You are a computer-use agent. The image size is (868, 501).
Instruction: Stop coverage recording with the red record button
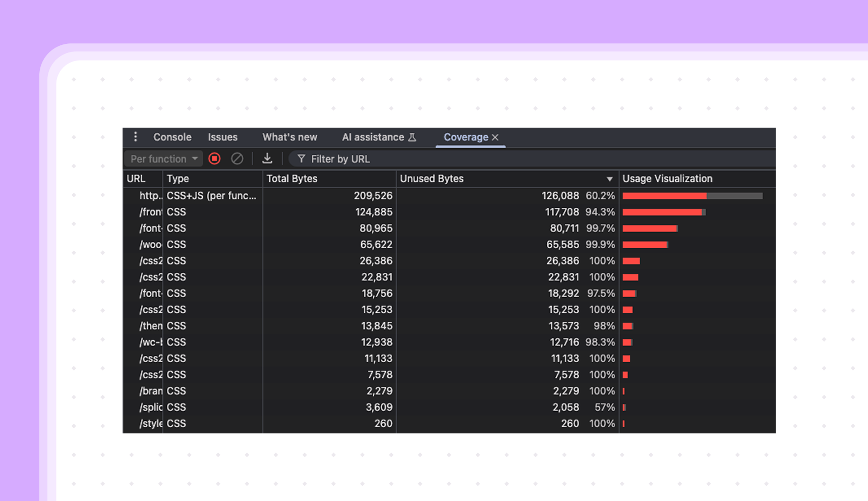point(214,159)
